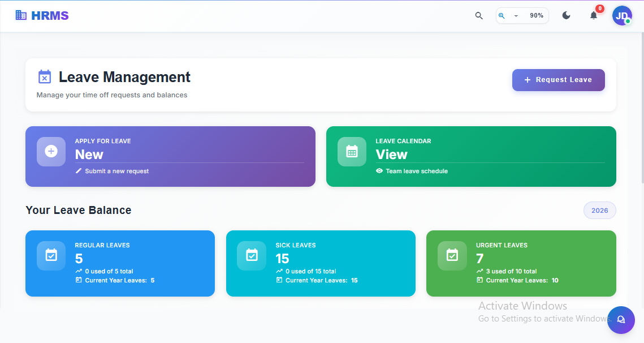Image resolution: width=644 pixels, height=343 pixels.
Task: Click the Request Leave button
Action: click(x=558, y=80)
